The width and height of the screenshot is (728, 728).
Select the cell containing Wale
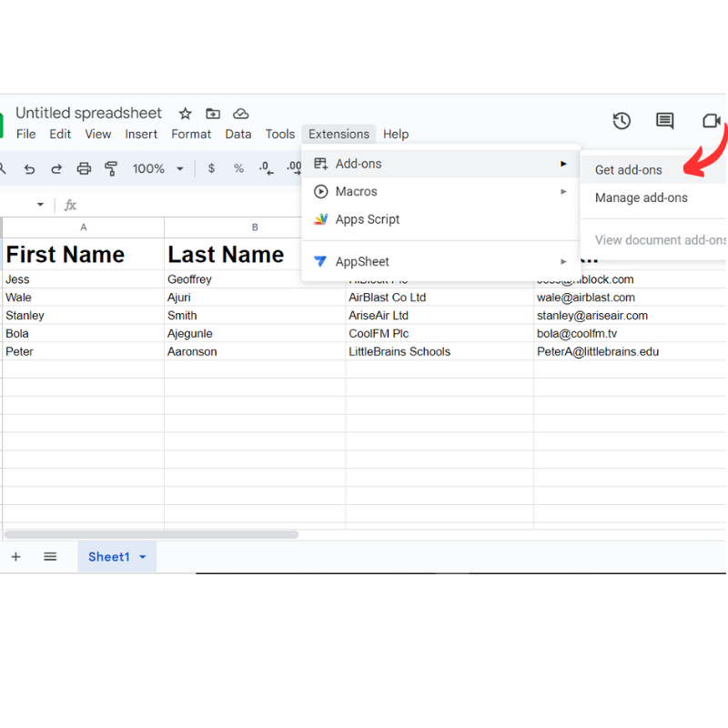(84, 298)
